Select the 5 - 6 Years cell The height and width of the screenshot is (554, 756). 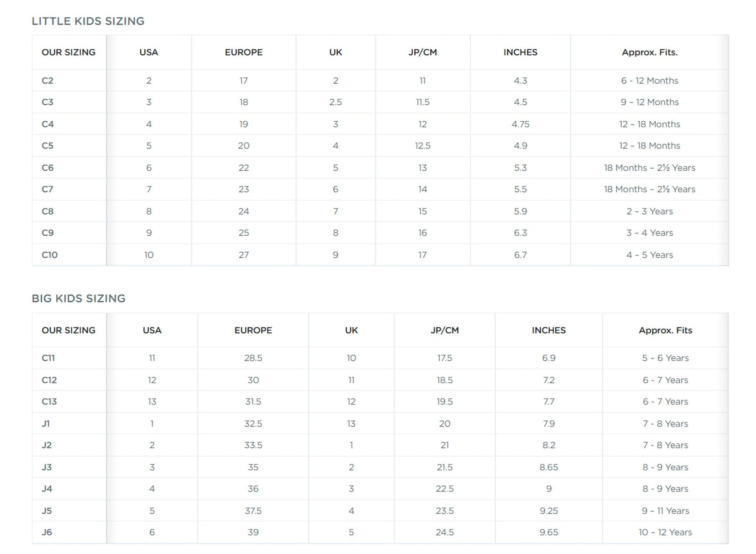[665, 358]
